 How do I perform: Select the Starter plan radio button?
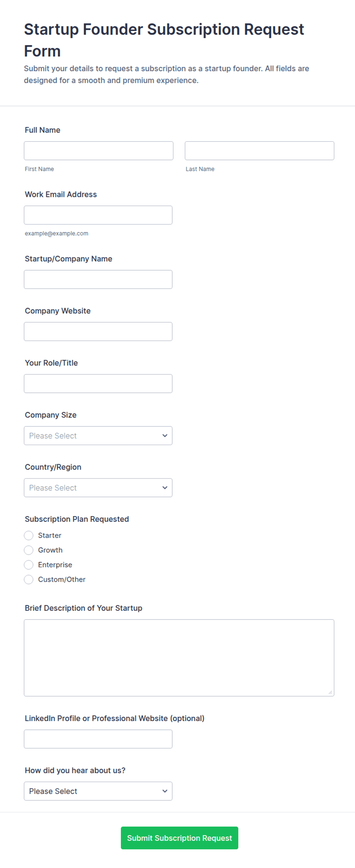point(29,536)
